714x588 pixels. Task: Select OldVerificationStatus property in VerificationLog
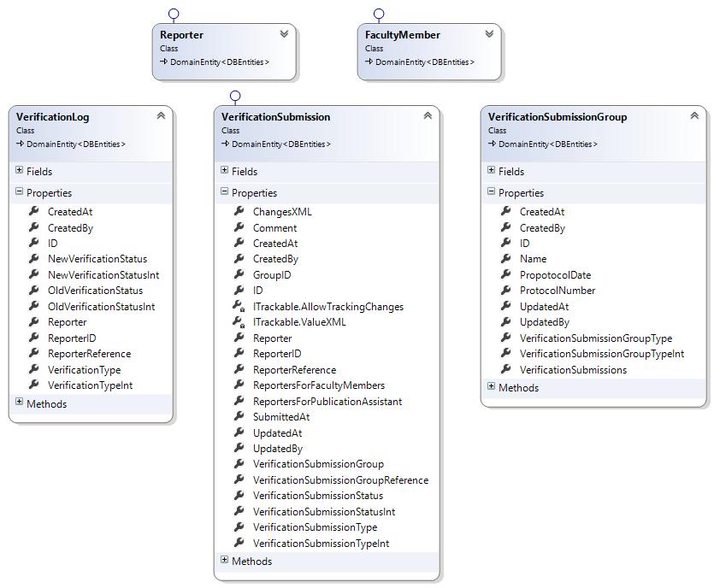[x=95, y=291]
